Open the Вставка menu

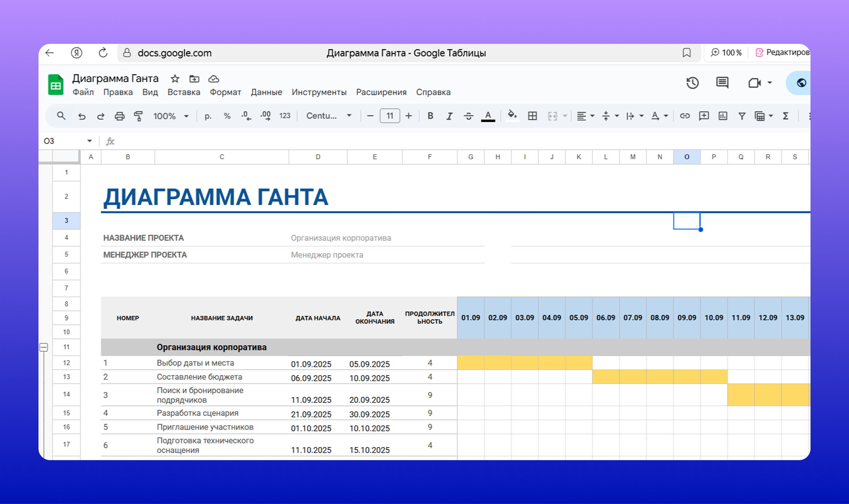pos(184,92)
